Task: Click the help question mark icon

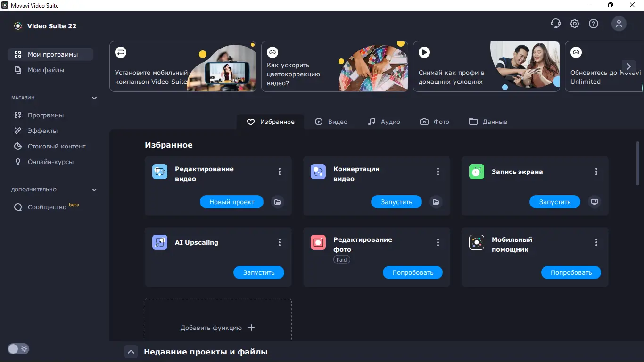Action: [594, 23]
